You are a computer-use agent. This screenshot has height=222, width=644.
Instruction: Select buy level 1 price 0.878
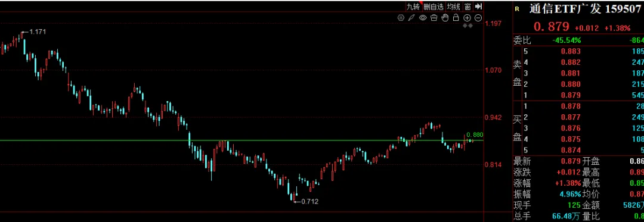click(571, 107)
